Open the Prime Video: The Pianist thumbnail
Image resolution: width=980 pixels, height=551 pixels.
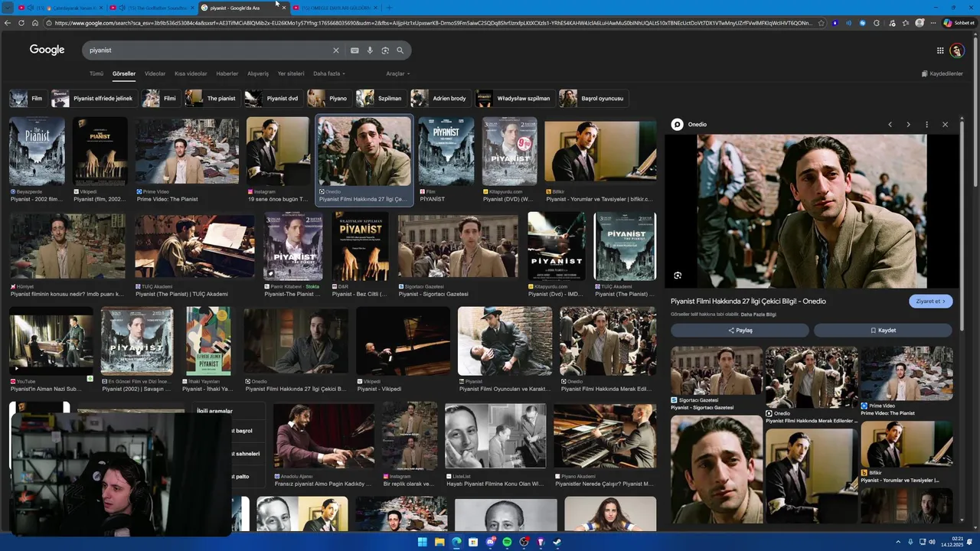pos(187,152)
